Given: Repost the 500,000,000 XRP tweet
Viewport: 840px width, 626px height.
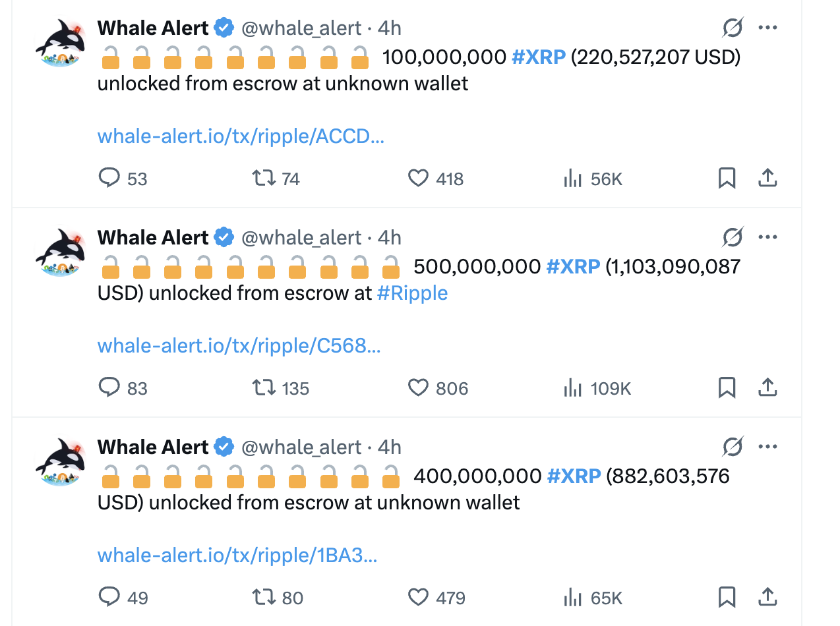Looking at the screenshot, I should point(264,387).
